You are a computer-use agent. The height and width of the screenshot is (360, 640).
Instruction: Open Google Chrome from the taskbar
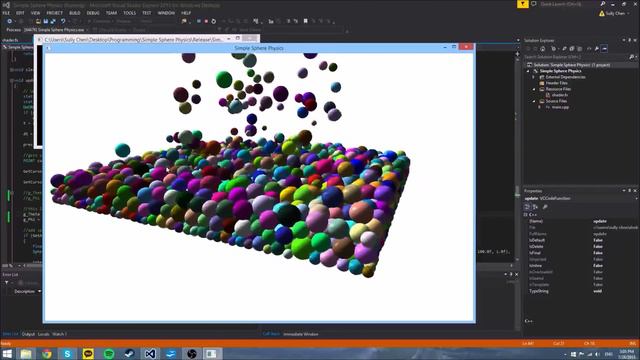(x=47, y=353)
